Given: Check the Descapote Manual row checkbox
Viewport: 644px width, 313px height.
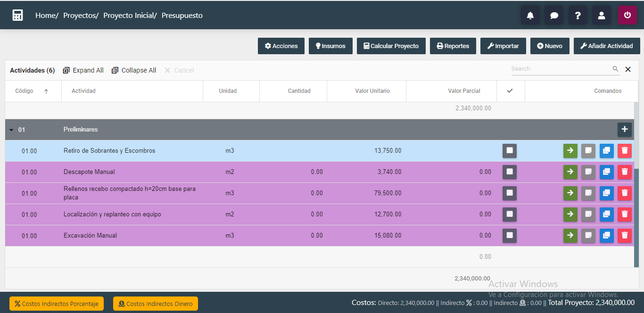Looking at the screenshot, I should (509, 172).
